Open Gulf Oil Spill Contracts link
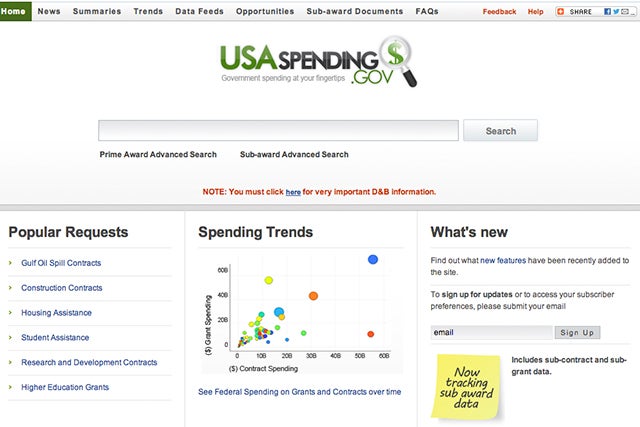The image size is (640, 427). [61, 264]
